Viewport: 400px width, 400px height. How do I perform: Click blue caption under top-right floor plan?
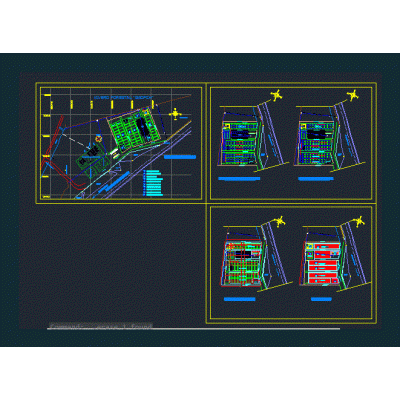tap(316, 179)
